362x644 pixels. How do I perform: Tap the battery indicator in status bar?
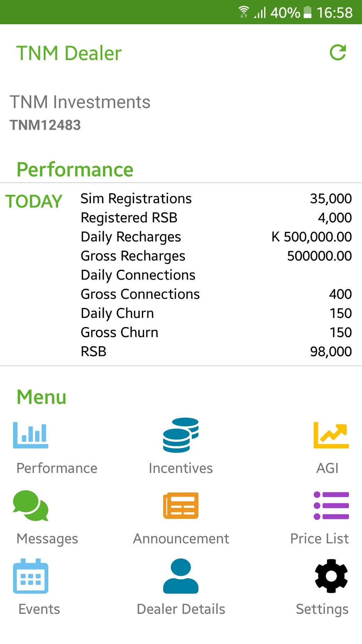click(307, 12)
